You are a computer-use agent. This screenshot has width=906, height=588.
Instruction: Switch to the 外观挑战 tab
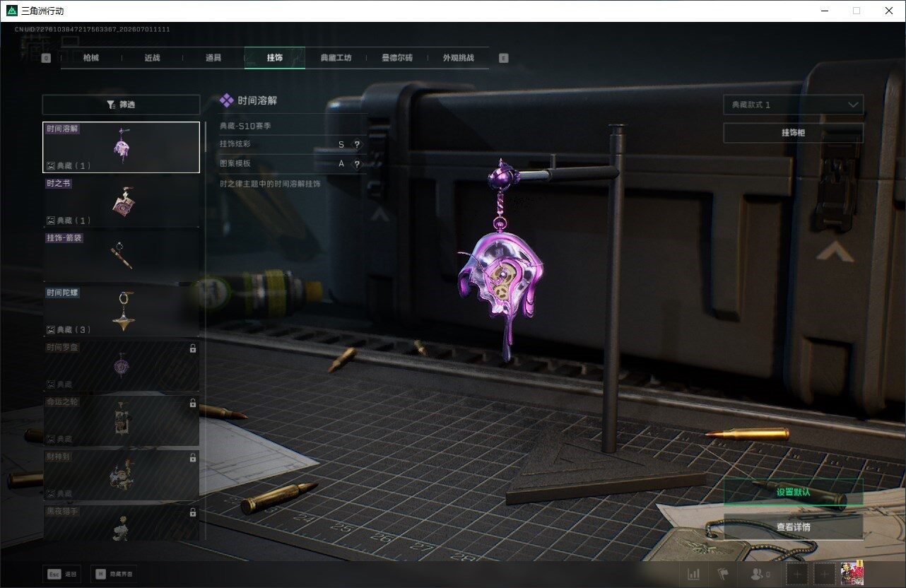pyautogui.click(x=458, y=58)
